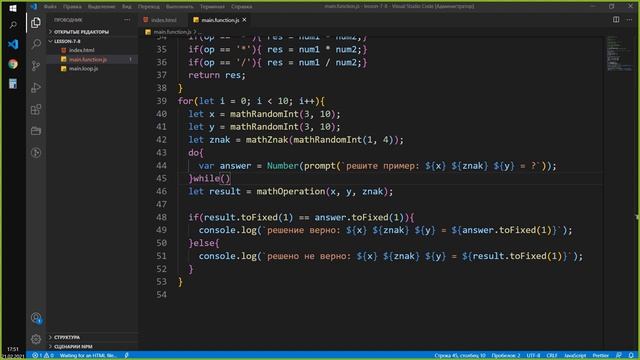Screen dimensions: 640x360
Task: Open the Справка menu
Action: click(241, 7)
